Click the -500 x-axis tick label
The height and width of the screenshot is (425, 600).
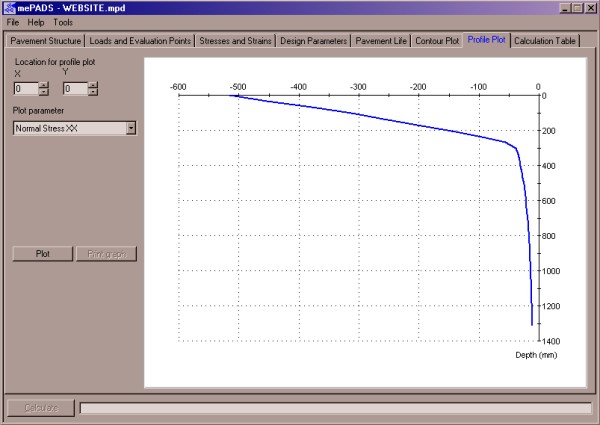238,87
